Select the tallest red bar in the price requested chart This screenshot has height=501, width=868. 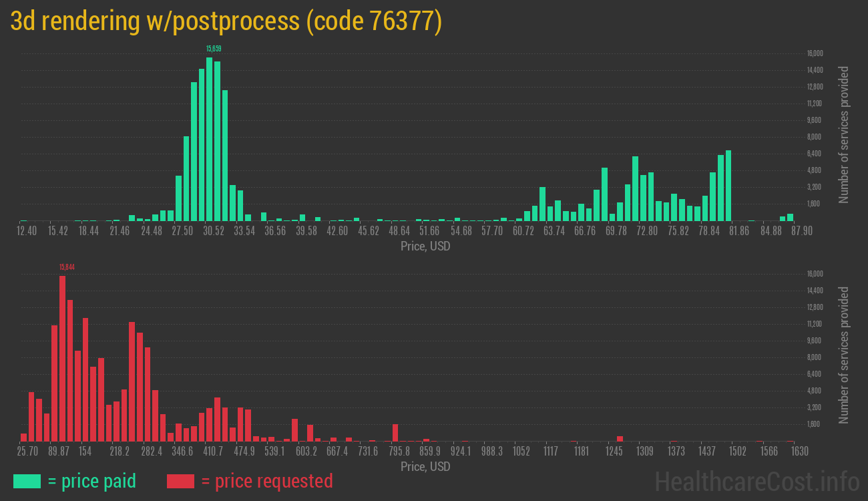click(x=63, y=358)
